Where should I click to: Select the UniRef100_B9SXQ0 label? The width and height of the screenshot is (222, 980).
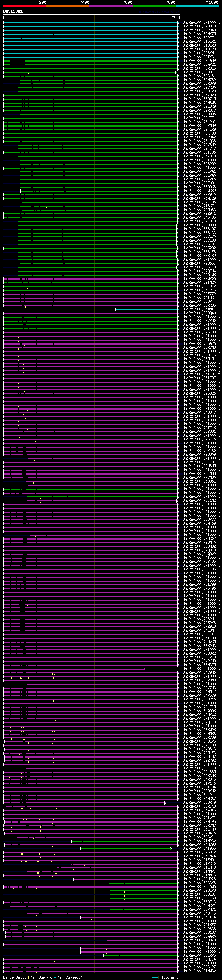click(199, 87)
